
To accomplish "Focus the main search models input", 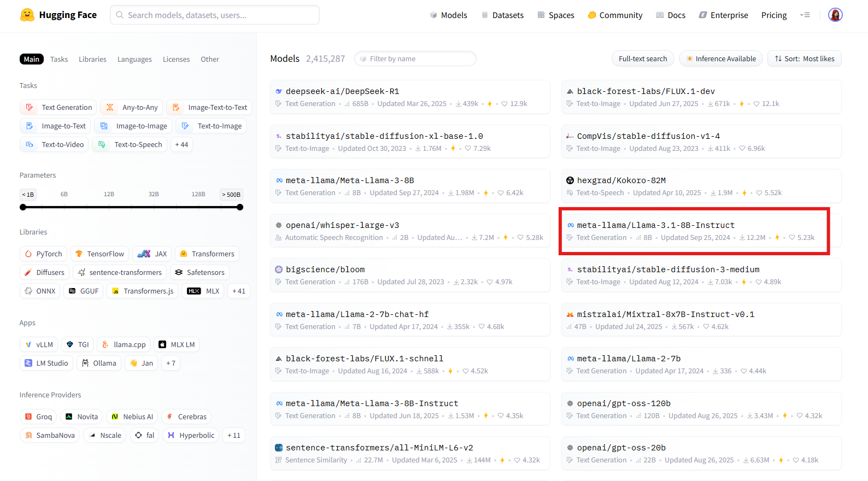I will [215, 15].
